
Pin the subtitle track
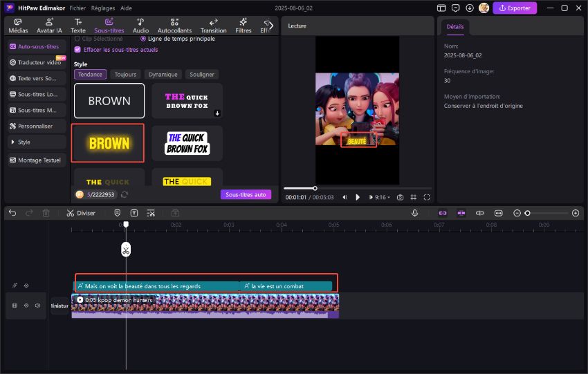(15, 286)
